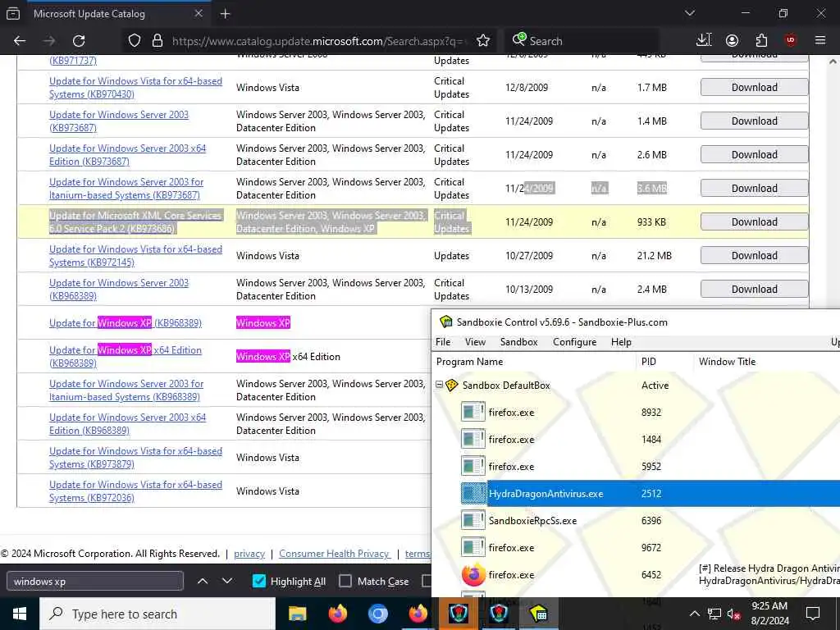Open the privacy footer link
The image size is (840, 630).
click(x=249, y=554)
